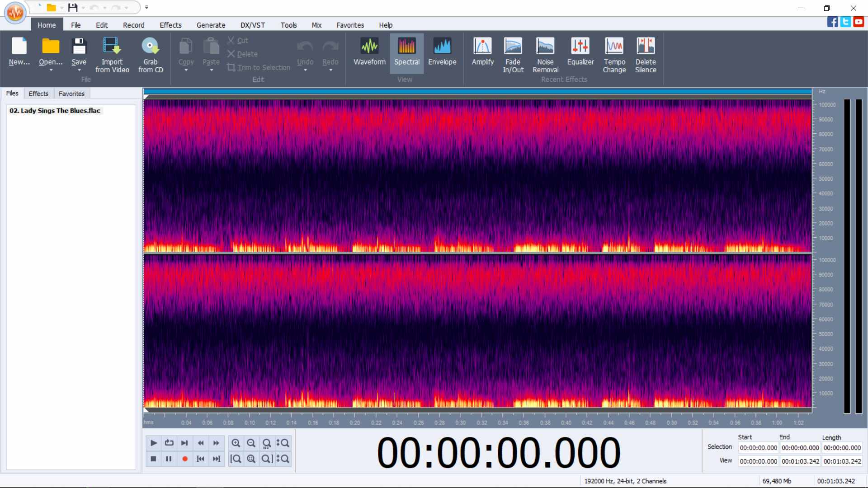
Task: Click the blue overview bar above spectrogram
Action: click(477, 92)
